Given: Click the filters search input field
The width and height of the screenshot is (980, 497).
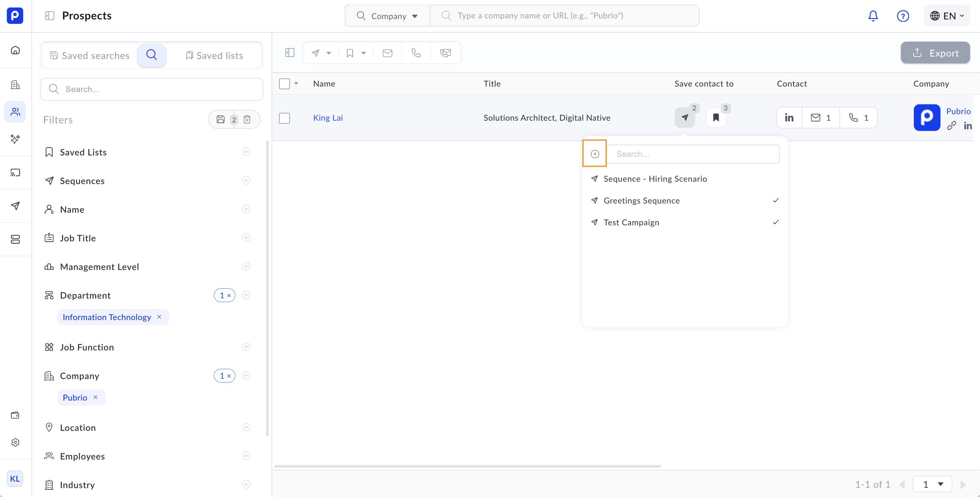Looking at the screenshot, I should pos(152,89).
